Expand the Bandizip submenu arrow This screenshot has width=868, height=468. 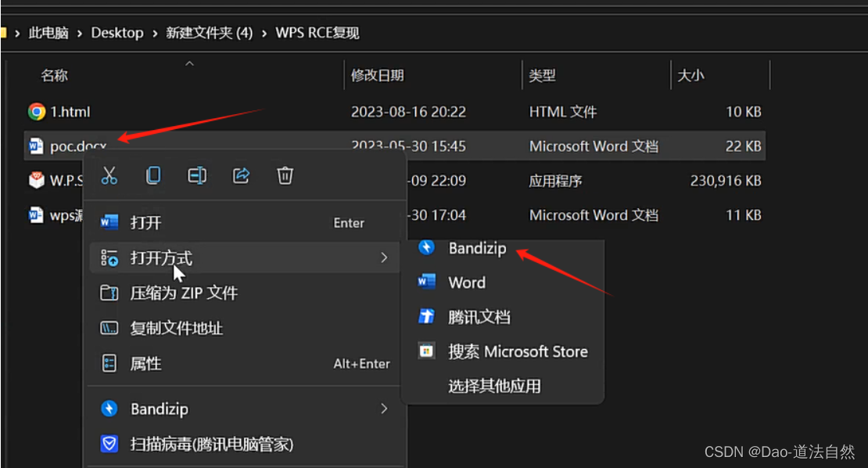click(x=384, y=409)
